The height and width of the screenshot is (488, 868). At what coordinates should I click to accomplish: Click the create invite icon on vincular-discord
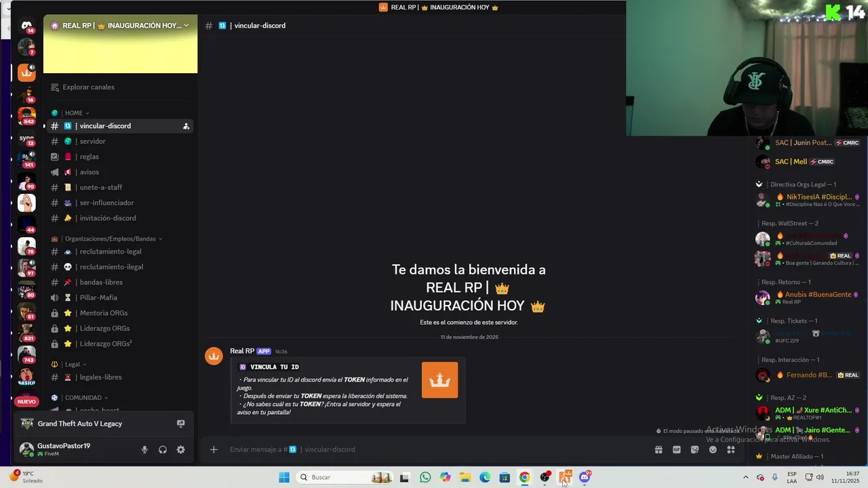click(186, 126)
